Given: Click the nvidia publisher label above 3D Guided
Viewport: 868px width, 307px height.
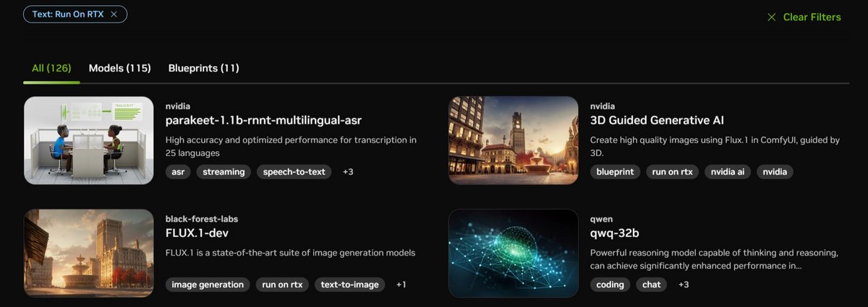Looking at the screenshot, I should click(x=603, y=106).
